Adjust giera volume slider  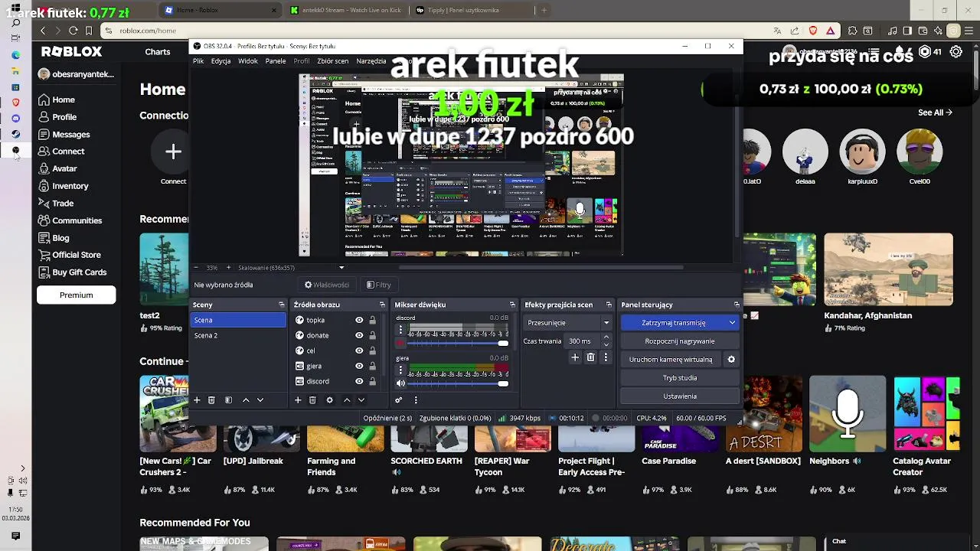click(459, 383)
